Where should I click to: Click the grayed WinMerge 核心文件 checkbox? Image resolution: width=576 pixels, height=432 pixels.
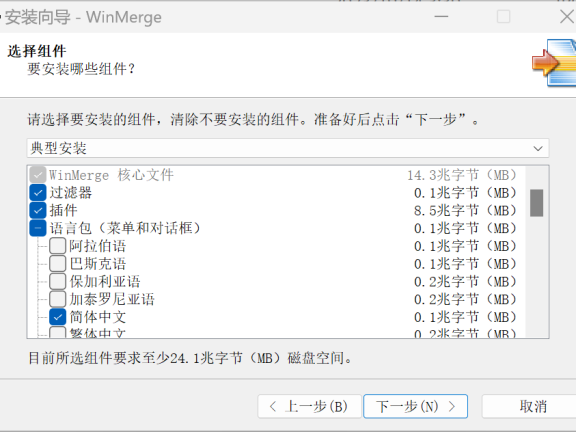[37, 175]
